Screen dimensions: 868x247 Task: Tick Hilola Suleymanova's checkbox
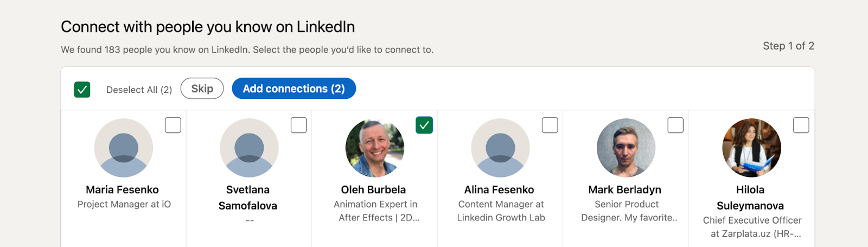(x=801, y=125)
